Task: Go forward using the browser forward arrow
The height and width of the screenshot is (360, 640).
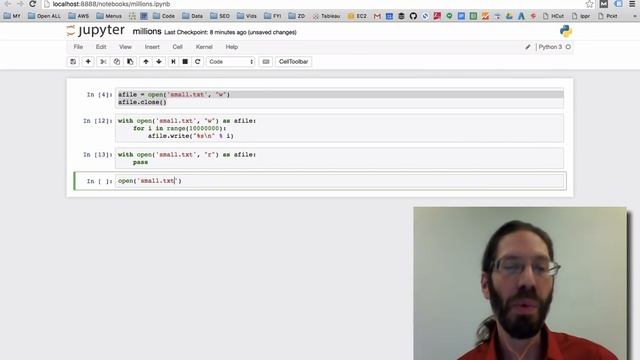Action: click(x=20, y=4)
